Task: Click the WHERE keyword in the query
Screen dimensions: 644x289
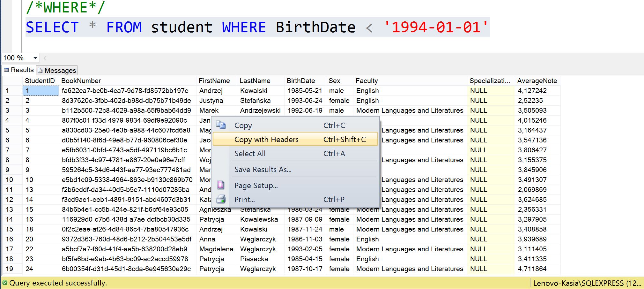Action: [x=244, y=27]
